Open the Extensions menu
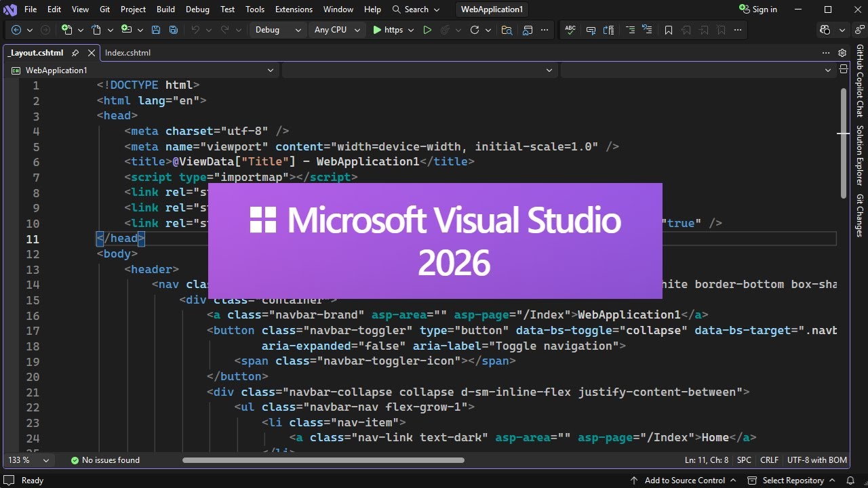 pyautogui.click(x=294, y=9)
